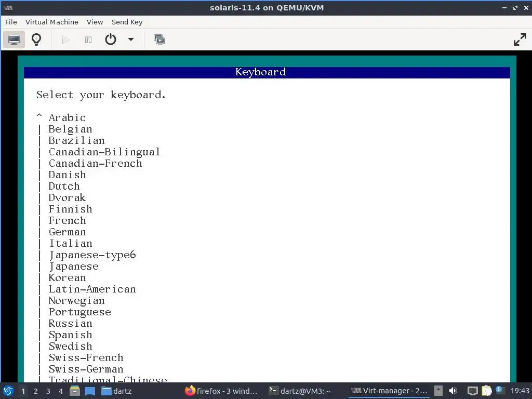Select Latin-American keyboard layout
Viewport: 532px width, 399px height.
(x=92, y=289)
